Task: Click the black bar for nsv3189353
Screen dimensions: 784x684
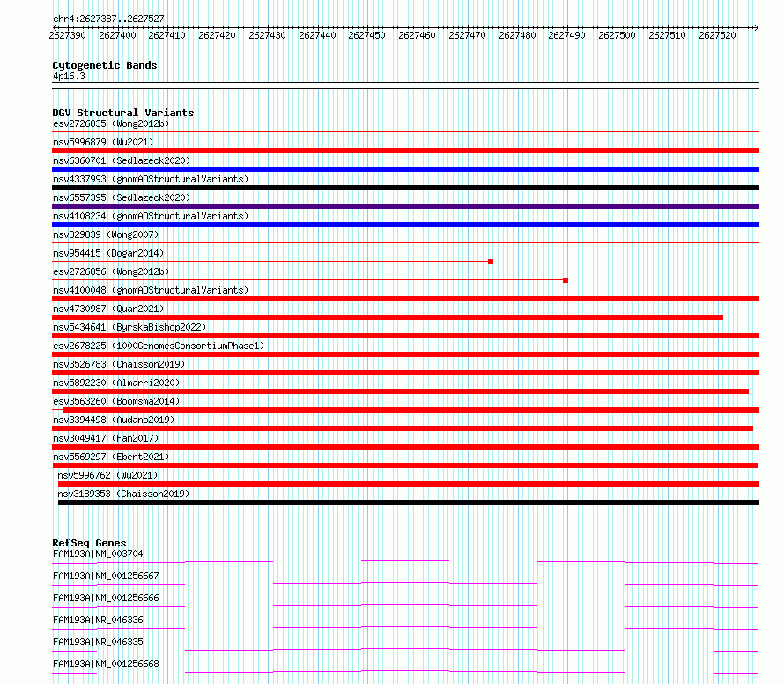Action: [409, 502]
